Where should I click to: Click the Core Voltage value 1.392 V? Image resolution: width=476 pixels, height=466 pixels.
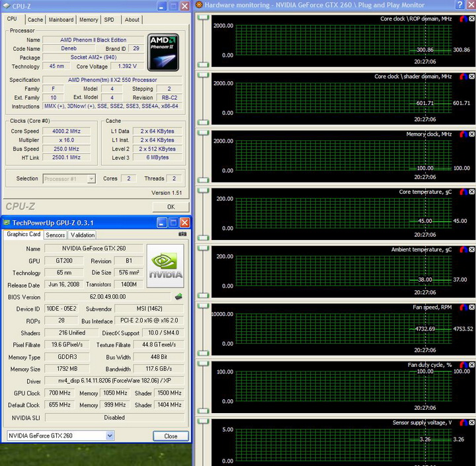pos(127,66)
